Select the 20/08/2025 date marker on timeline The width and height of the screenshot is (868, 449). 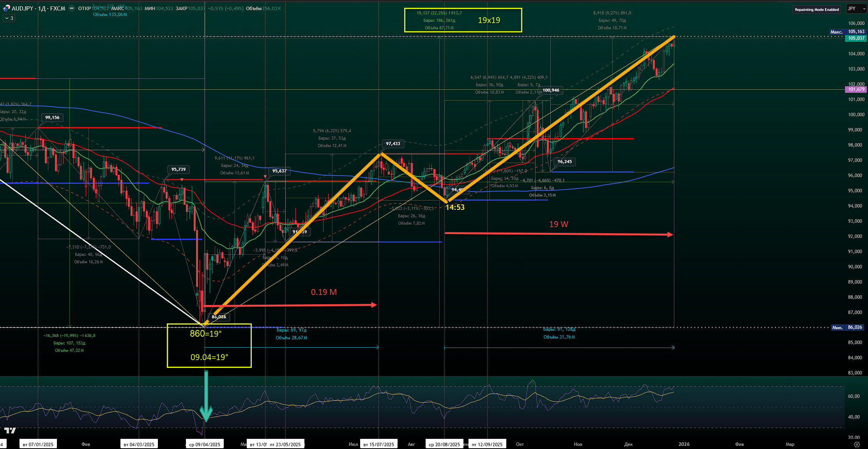[444, 444]
